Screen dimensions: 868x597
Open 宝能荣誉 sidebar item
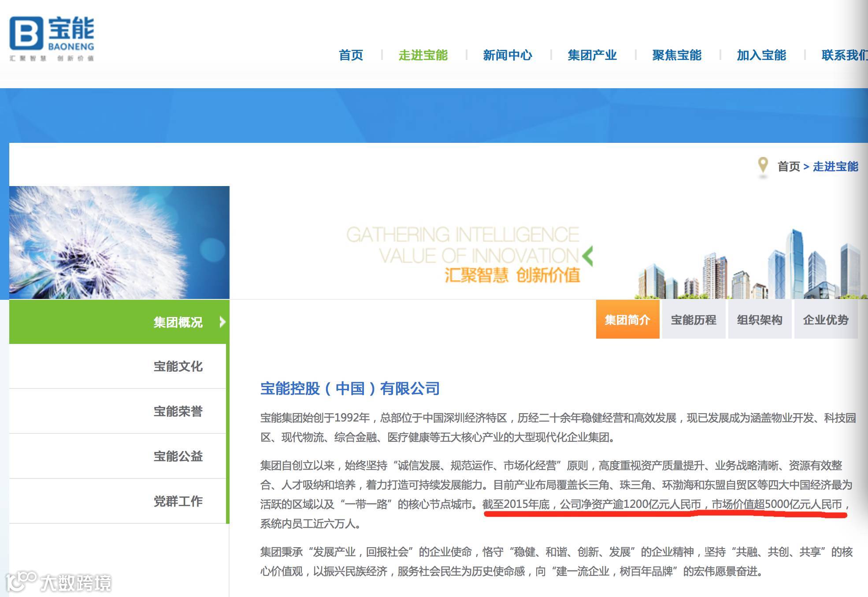coord(178,411)
